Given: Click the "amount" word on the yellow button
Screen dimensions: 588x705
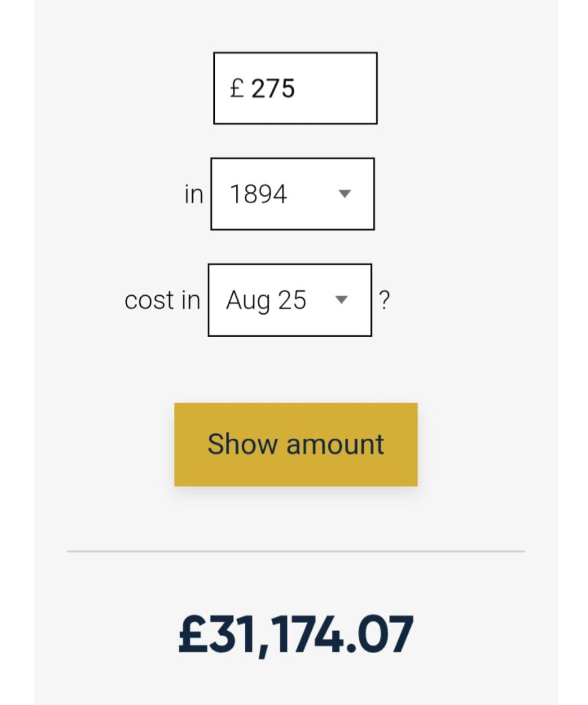Looking at the screenshot, I should [x=335, y=444].
